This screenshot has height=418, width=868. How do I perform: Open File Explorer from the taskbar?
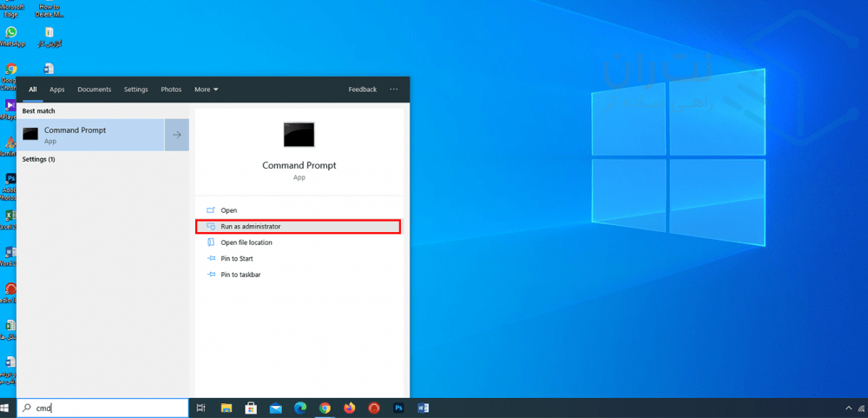coord(227,408)
